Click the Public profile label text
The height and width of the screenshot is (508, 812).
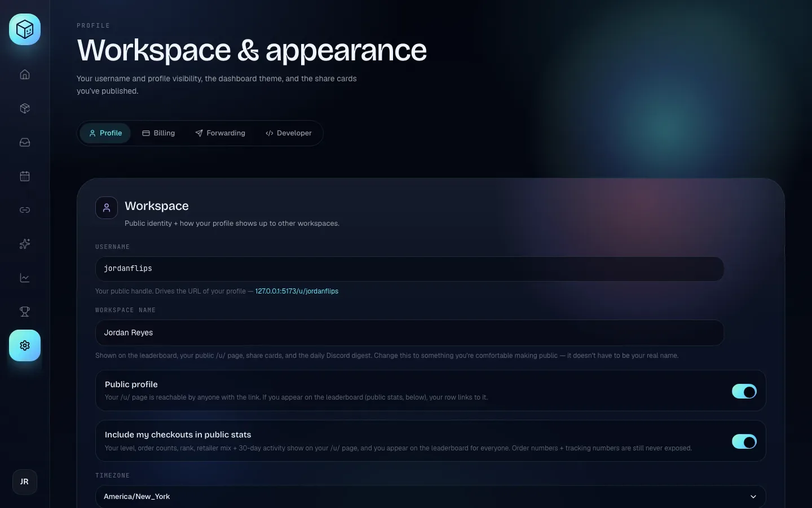pos(131,384)
